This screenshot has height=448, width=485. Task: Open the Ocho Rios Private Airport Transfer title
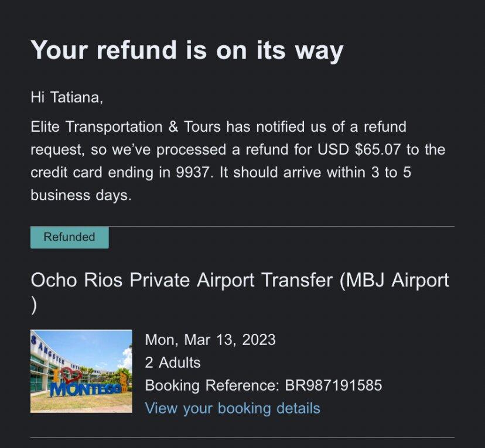[240, 292]
